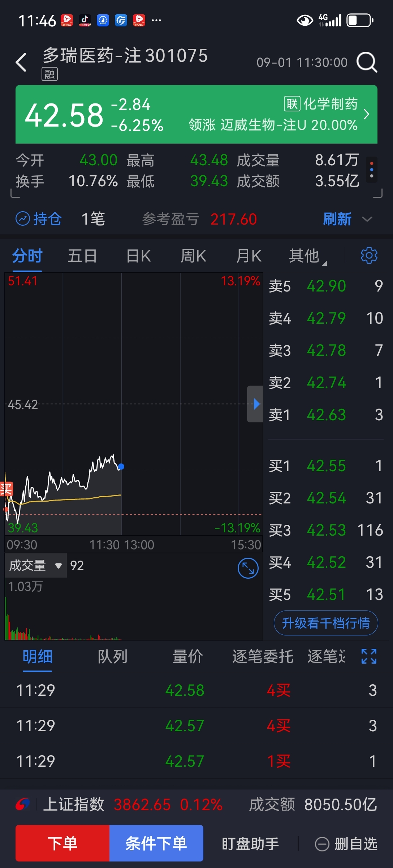The height and width of the screenshot is (868, 393).
Task: Select 卖2 price 42.74
Action: coord(326,383)
